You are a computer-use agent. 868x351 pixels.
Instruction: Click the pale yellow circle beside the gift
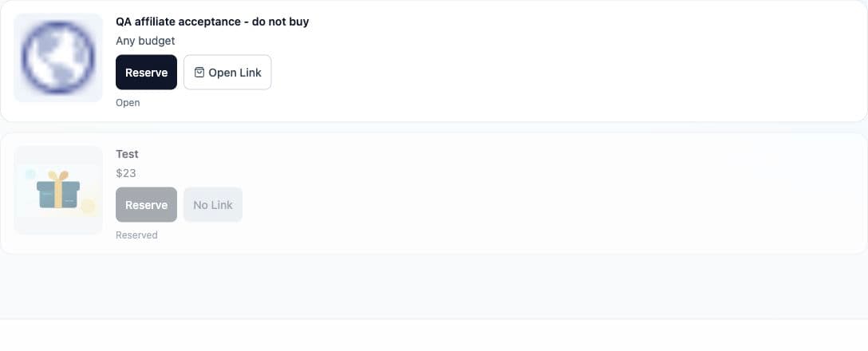coord(88,207)
